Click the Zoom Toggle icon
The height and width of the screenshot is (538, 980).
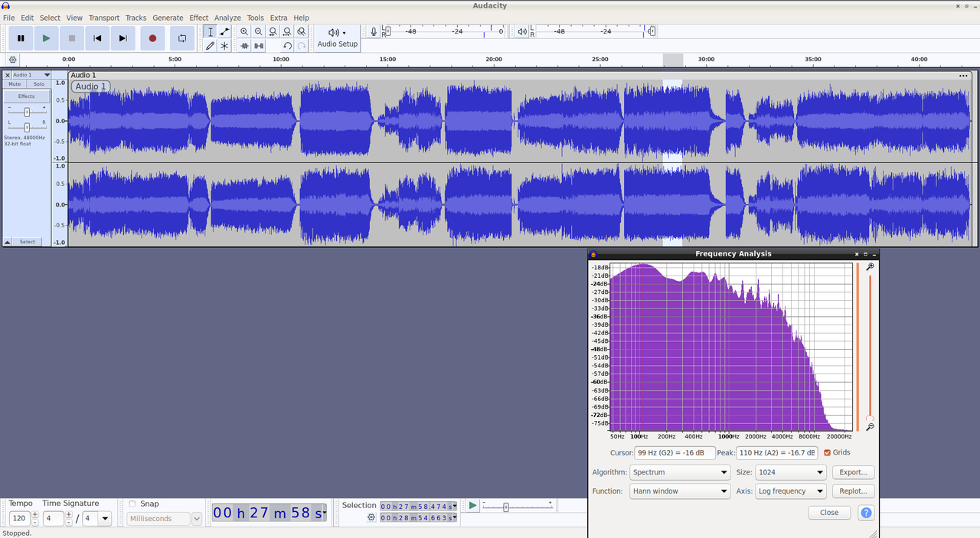(x=302, y=31)
